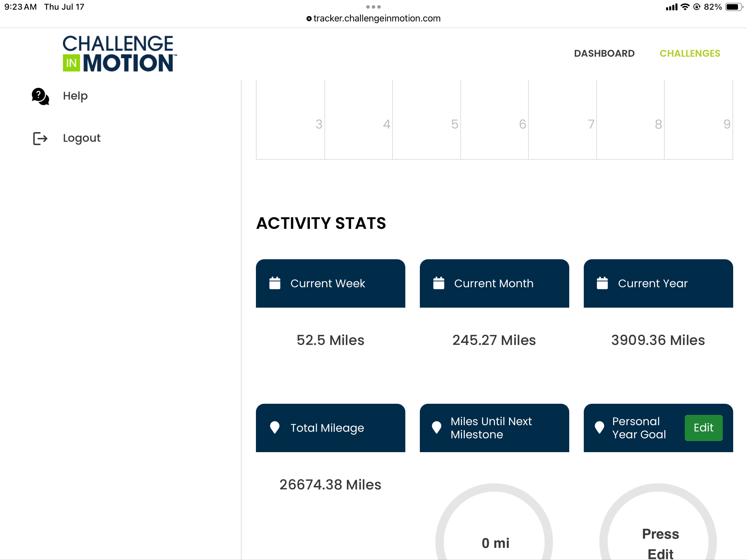Open the Help chat bubbles icon
The image size is (747, 560).
(40, 96)
